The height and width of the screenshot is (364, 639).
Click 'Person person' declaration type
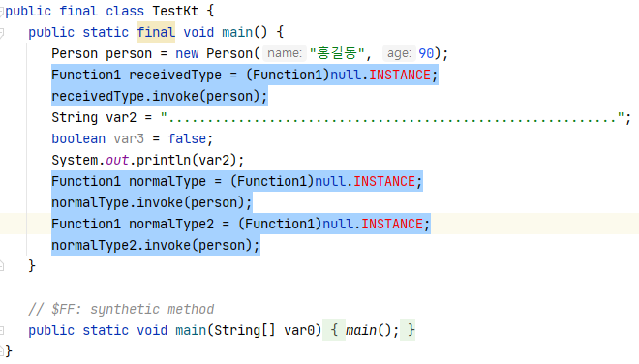[75, 54]
